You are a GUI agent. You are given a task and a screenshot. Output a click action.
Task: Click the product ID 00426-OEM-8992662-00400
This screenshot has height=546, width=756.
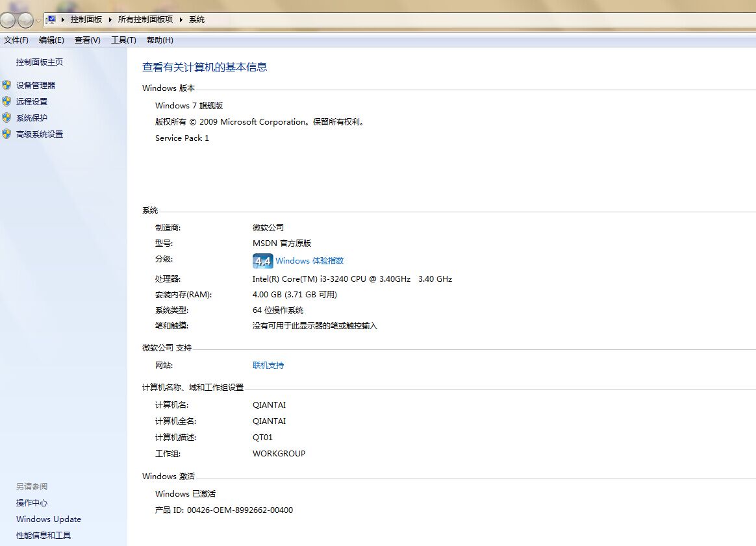[x=240, y=510]
